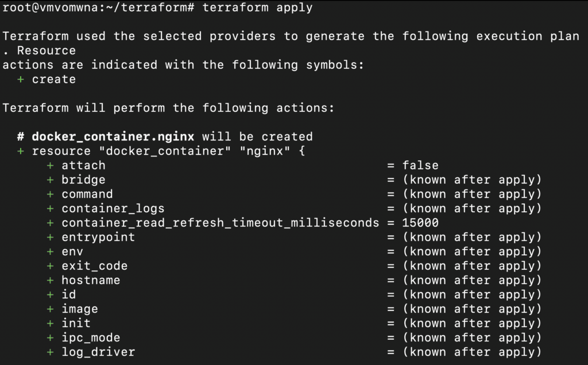
Task: Click the green plus beside "env"
Action: pyautogui.click(x=51, y=251)
